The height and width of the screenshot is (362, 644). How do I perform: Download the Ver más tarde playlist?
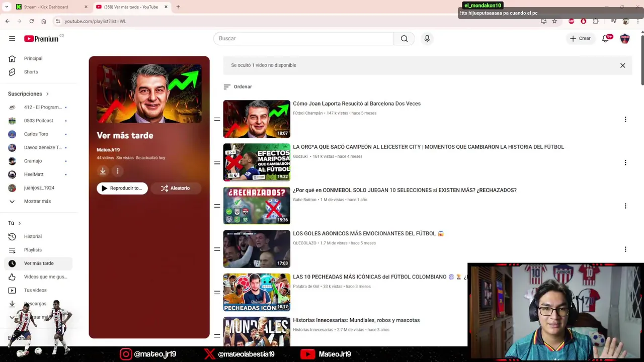tap(103, 171)
